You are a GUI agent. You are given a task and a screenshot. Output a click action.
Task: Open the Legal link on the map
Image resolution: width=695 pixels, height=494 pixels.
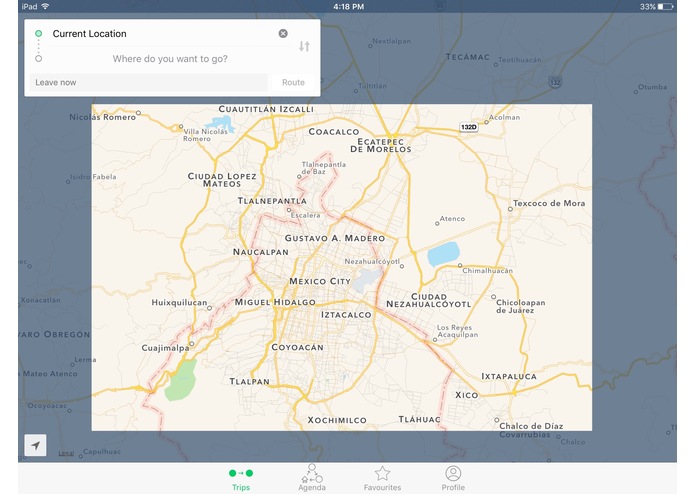pos(66,453)
